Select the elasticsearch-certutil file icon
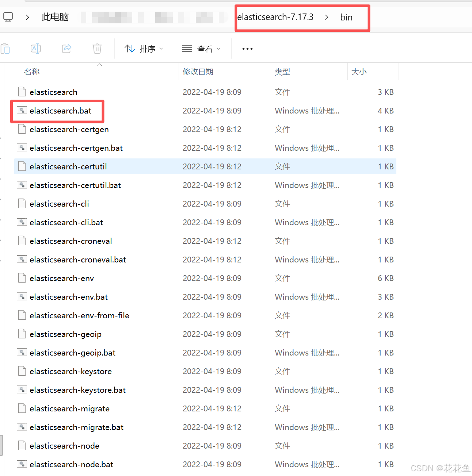 (22, 166)
